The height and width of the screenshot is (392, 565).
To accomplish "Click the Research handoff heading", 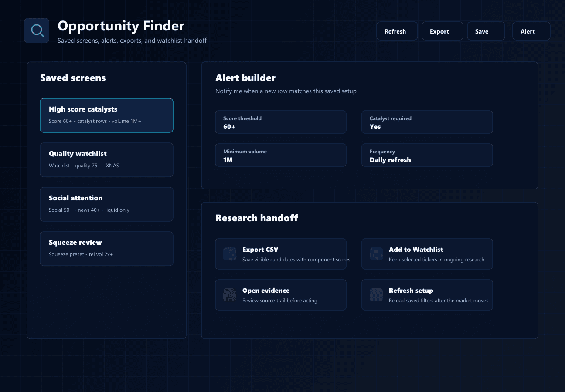I will pos(257,218).
